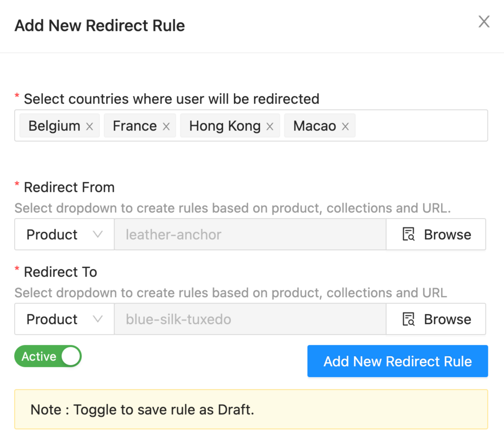Select the Hong Kong tag label
Image resolution: width=504 pixels, height=448 pixels.
pyautogui.click(x=224, y=126)
